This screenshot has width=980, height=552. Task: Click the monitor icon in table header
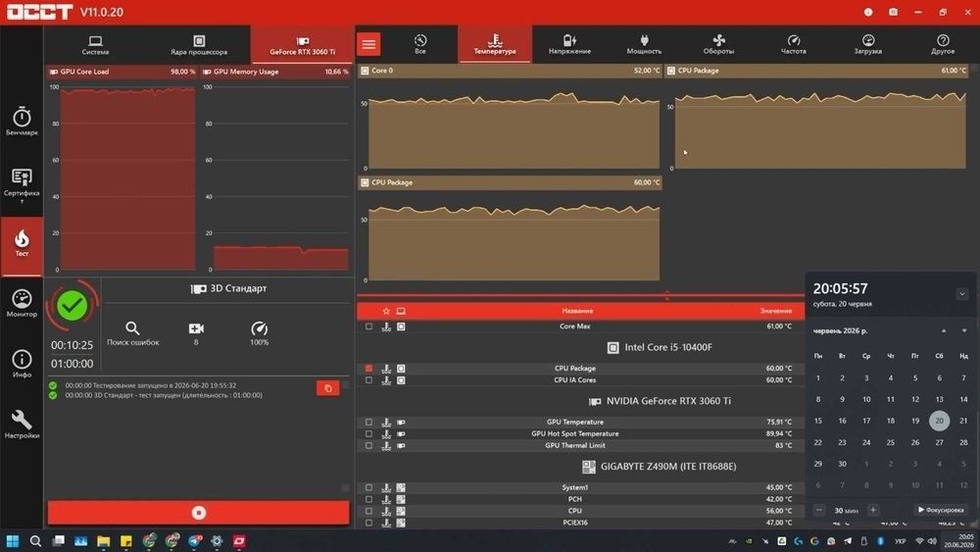point(401,311)
